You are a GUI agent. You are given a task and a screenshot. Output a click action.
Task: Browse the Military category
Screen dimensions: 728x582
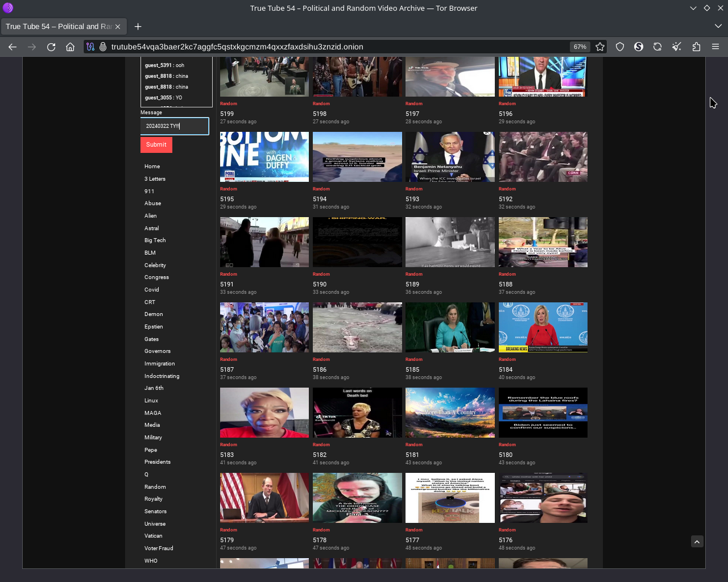[154, 438]
